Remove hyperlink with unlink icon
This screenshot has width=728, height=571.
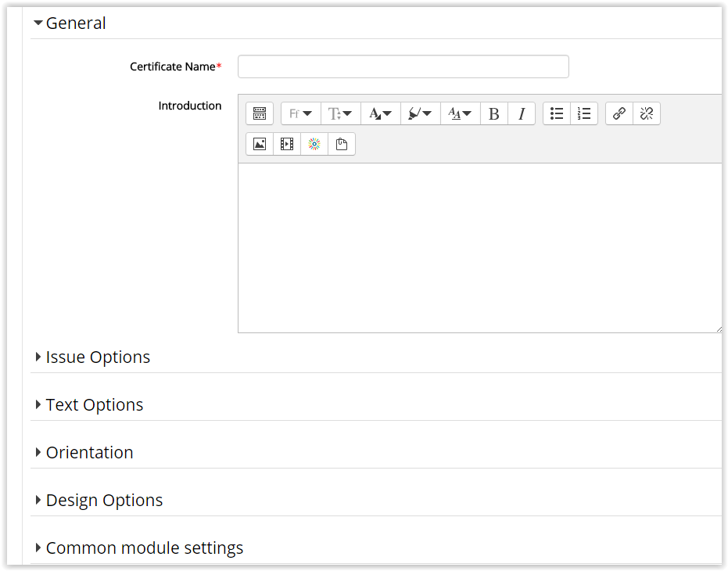tap(647, 113)
